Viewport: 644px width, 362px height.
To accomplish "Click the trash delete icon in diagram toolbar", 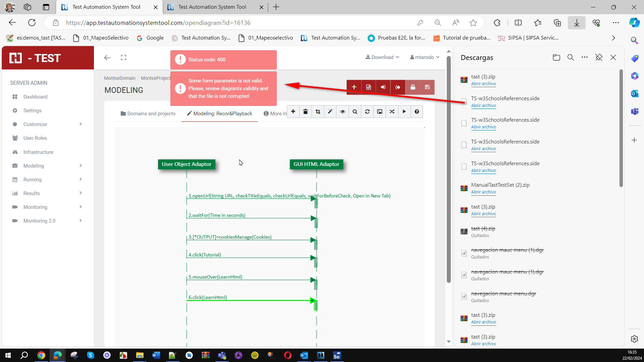I will [x=305, y=112].
